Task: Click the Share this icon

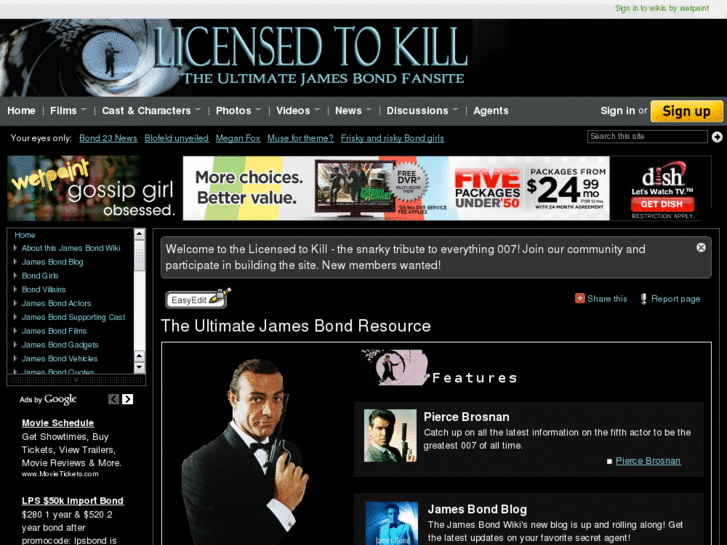Action: tap(580, 298)
